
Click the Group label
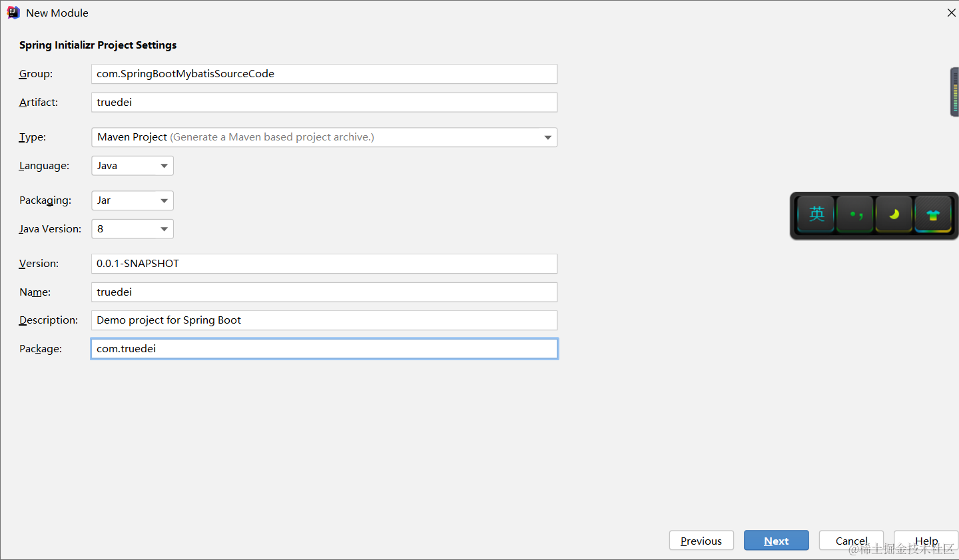(x=36, y=74)
